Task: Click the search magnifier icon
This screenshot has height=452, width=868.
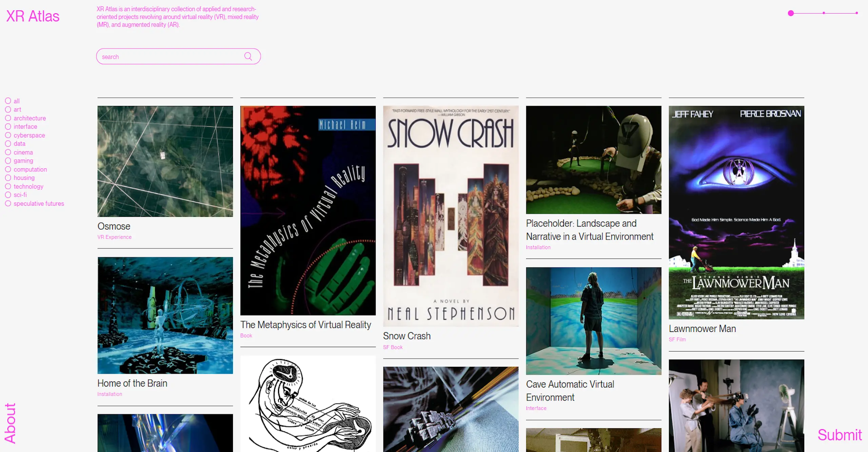Action: (248, 56)
